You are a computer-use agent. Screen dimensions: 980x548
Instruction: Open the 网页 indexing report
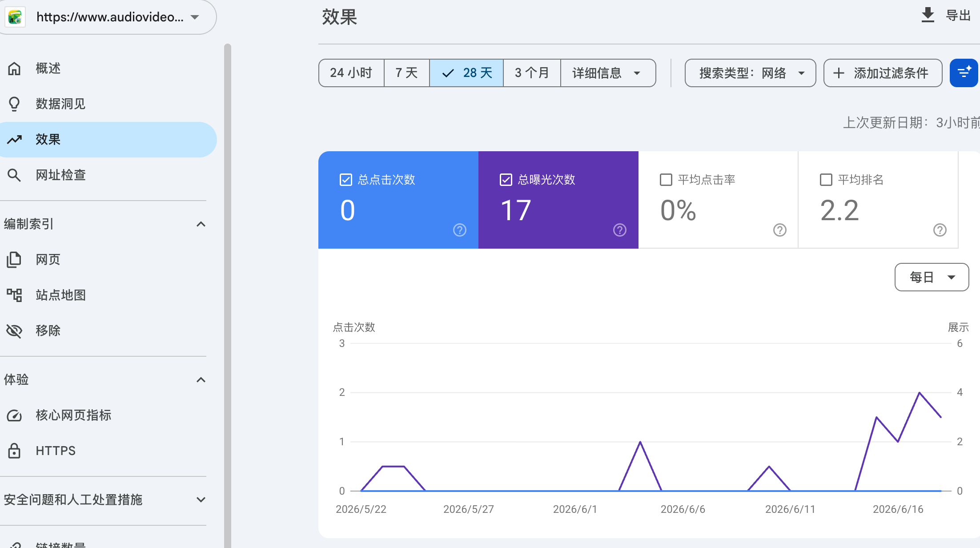click(x=108, y=260)
